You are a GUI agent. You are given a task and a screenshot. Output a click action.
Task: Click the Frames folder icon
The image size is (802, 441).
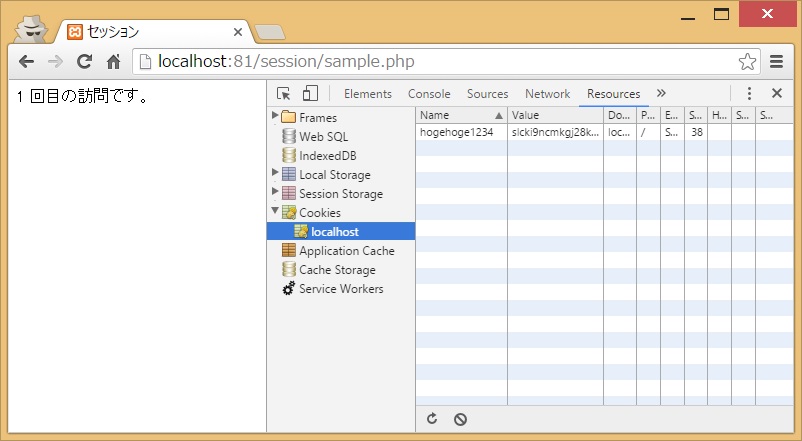tap(288, 117)
